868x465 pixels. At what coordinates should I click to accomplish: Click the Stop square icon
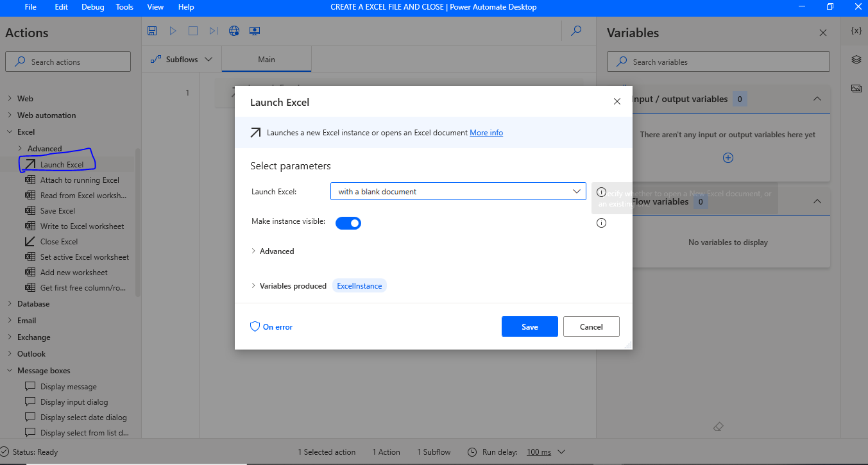click(x=193, y=31)
